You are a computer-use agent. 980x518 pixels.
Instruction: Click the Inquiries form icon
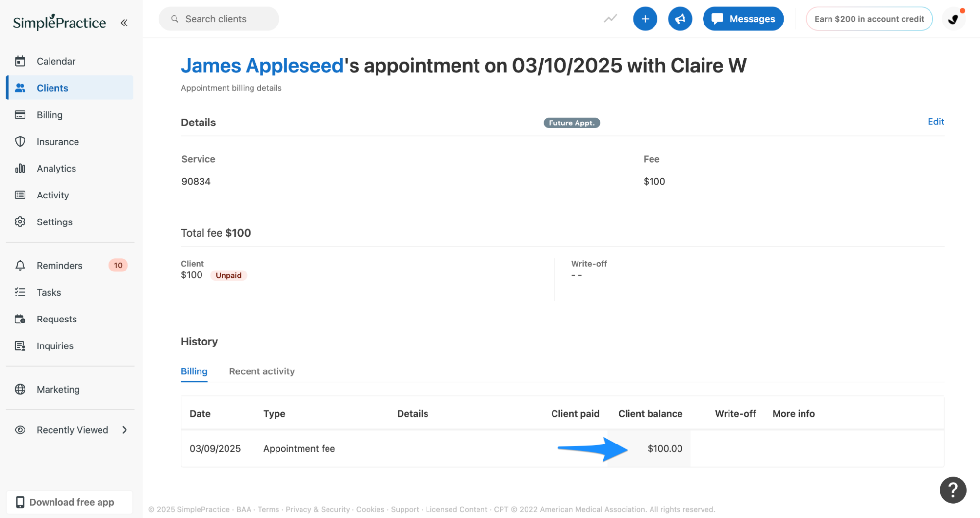tap(20, 346)
